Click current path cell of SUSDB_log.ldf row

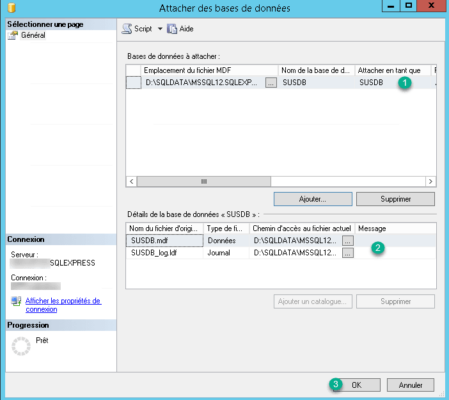[x=296, y=253]
